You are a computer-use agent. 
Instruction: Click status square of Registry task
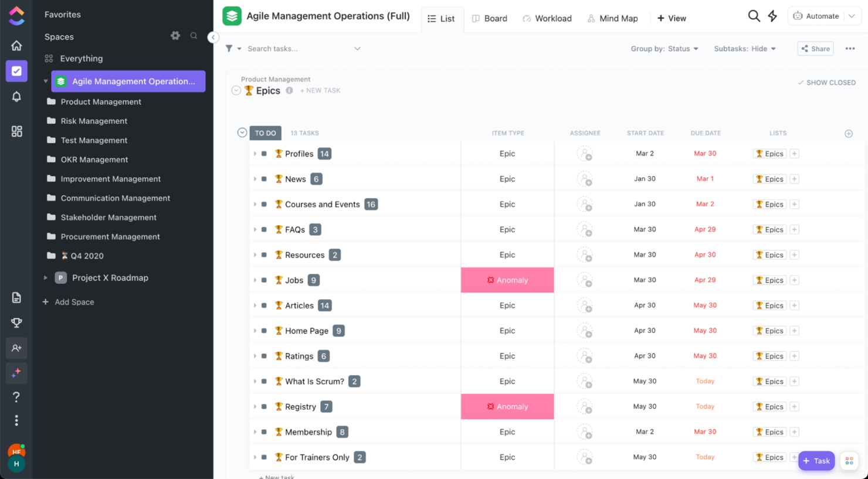(x=264, y=407)
